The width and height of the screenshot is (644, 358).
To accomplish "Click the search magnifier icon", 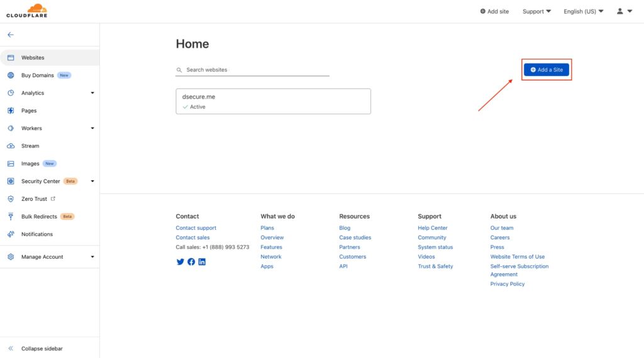I will coord(179,70).
